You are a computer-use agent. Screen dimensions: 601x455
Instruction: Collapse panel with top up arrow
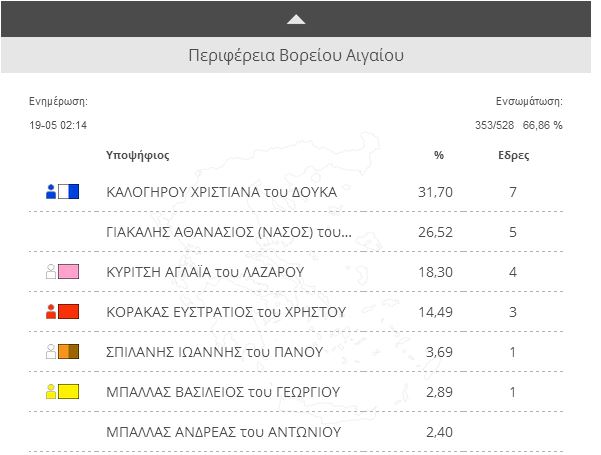296,19
